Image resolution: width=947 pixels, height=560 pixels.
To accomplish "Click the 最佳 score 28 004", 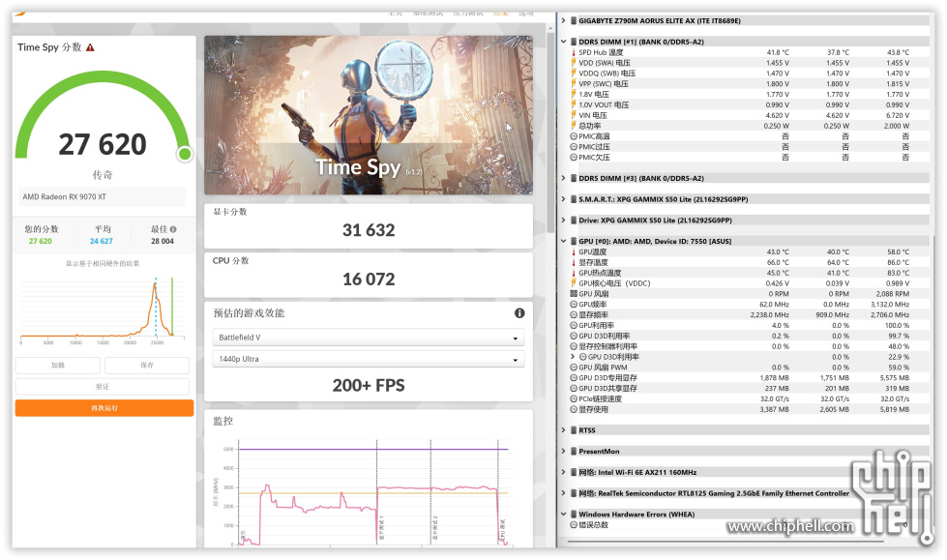I will pyautogui.click(x=163, y=241).
